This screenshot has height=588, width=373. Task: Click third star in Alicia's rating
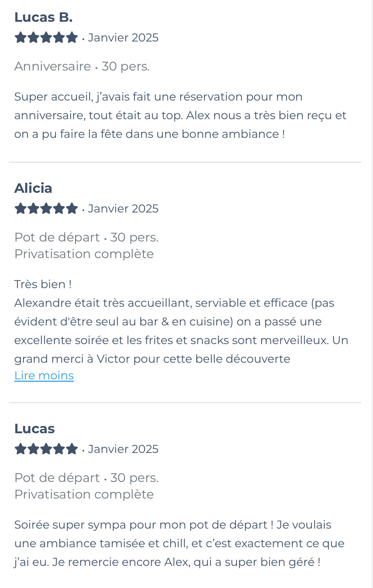(46, 208)
